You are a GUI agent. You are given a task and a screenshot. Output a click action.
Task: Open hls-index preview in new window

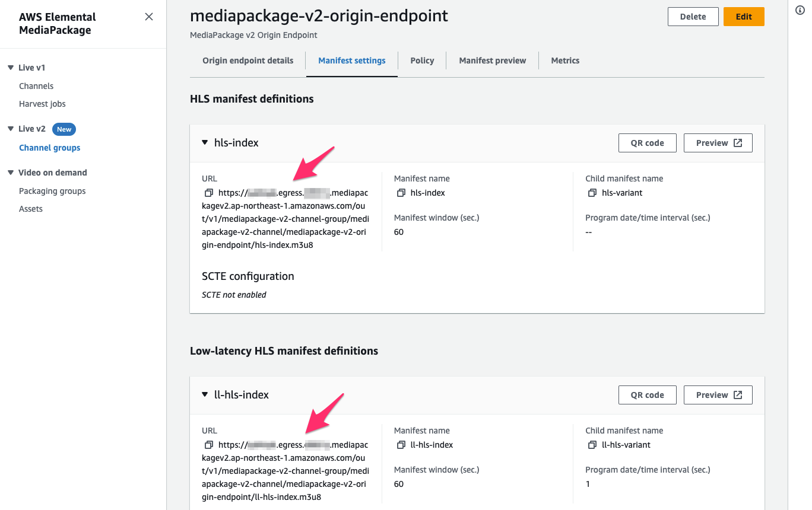click(718, 142)
